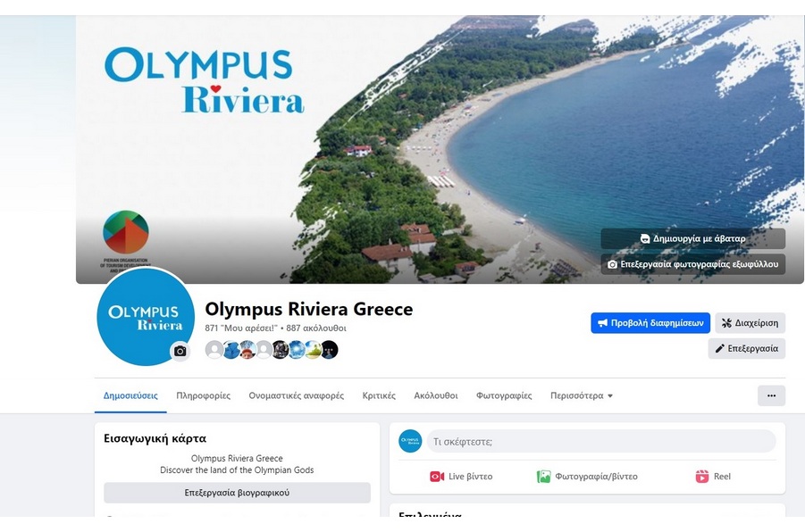The height and width of the screenshot is (532, 805).
Task: Click the Τι σκέφτεστε post input field
Action: [x=601, y=441]
